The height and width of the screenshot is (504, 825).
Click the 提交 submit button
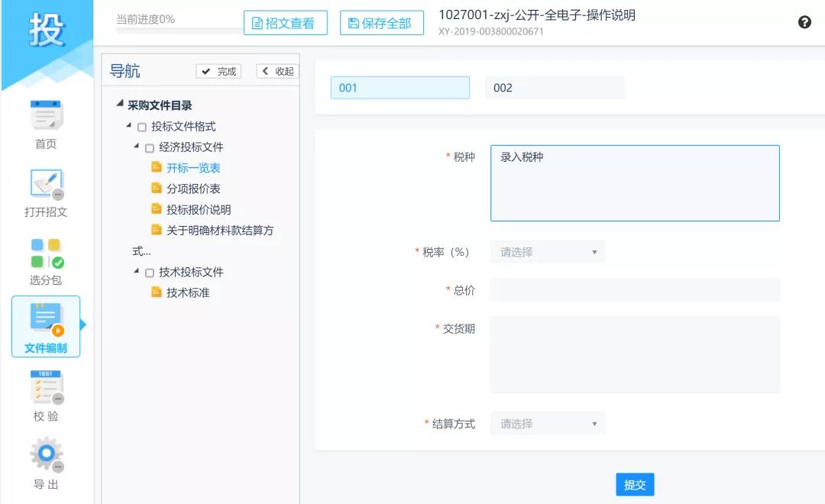coord(635,484)
